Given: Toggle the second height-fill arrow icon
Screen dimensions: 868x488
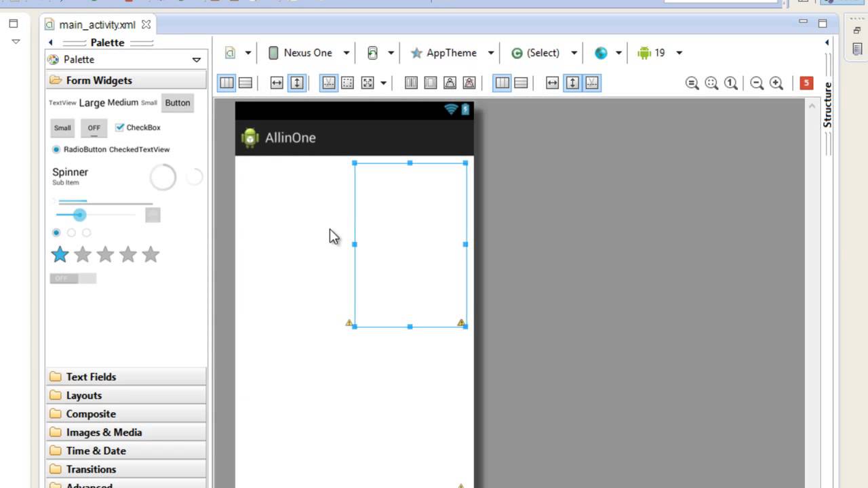Looking at the screenshot, I should 572,83.
